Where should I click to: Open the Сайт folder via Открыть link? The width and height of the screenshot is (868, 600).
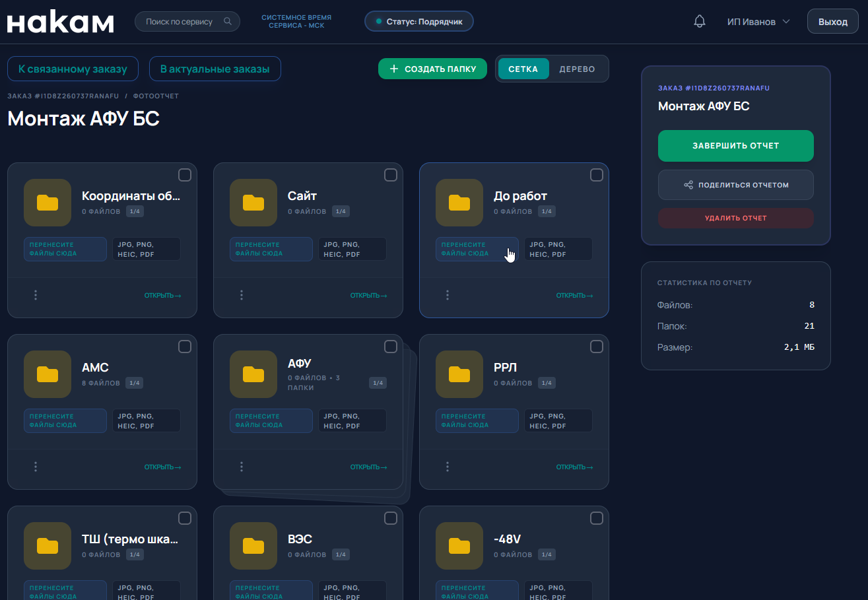pyautogui.click(x=368, y=296)
